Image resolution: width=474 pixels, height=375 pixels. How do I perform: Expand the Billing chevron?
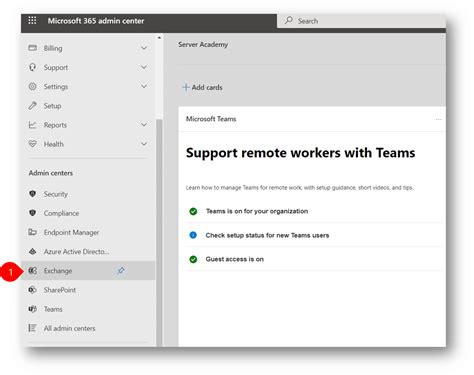tap(144, 48)
